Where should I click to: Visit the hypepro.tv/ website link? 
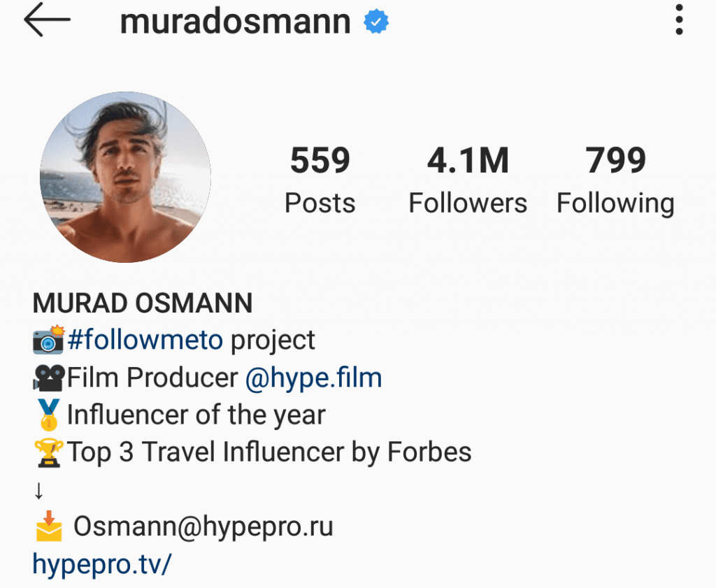[x=102, y=564]
